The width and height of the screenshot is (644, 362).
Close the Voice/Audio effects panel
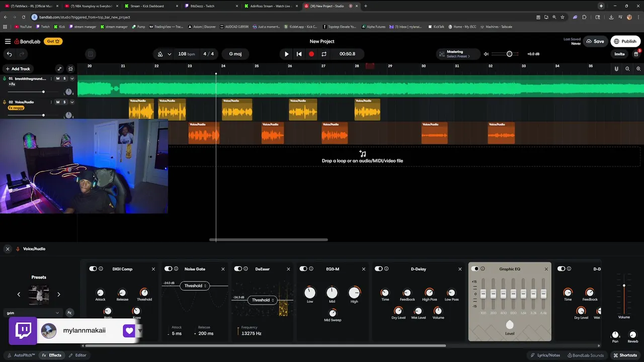pyautogui.click(x=8, y=249)
